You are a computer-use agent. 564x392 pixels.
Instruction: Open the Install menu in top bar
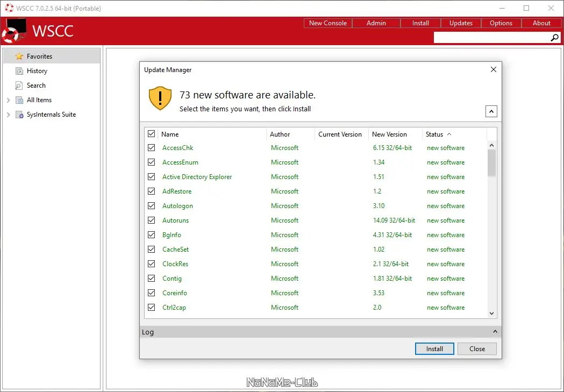420,23
